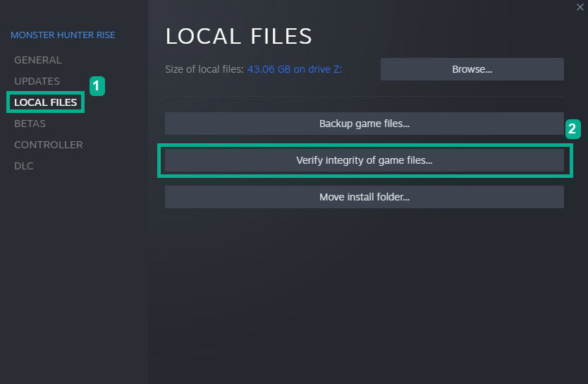The height and width of the screenshot is (384, 588).
Task: Open the General settings tab
Action: click(37, 60)
